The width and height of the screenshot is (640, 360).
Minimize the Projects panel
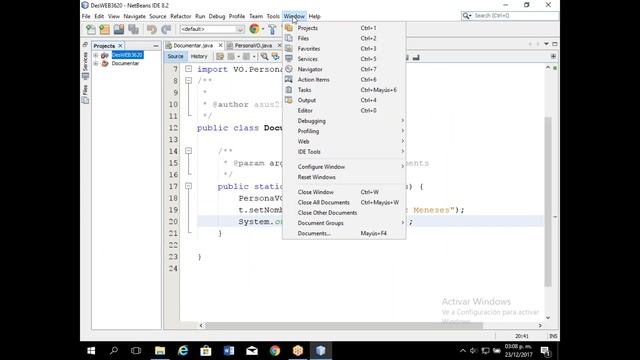pyautogui.click(x=156, y=46)
